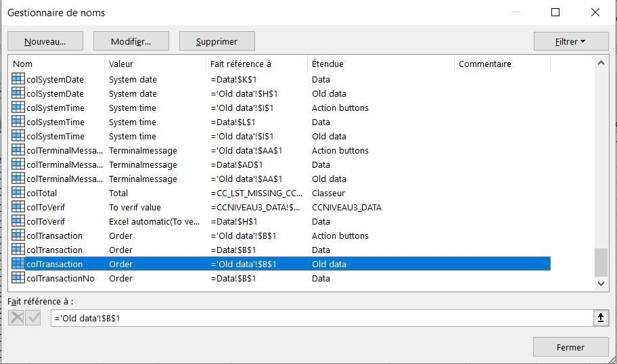
Task: Select colTransaction row with scope Data
Action: pyautogui.click(x=281, y=250)
